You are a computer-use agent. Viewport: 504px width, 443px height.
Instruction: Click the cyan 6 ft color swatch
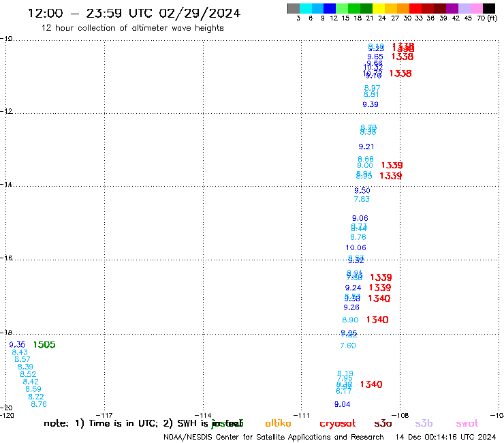point(306,9)
